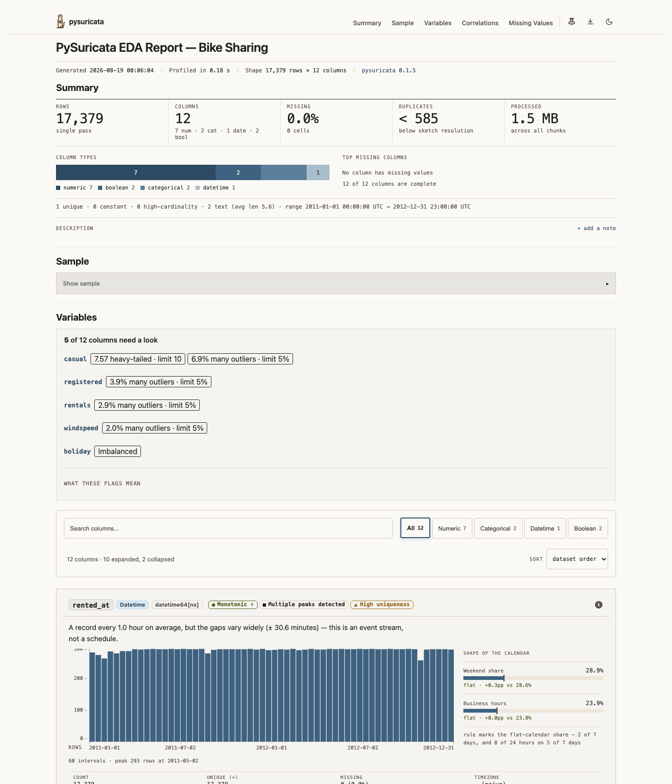Click the Datetime type badge

pyautogui.click(x=133, y=605)
